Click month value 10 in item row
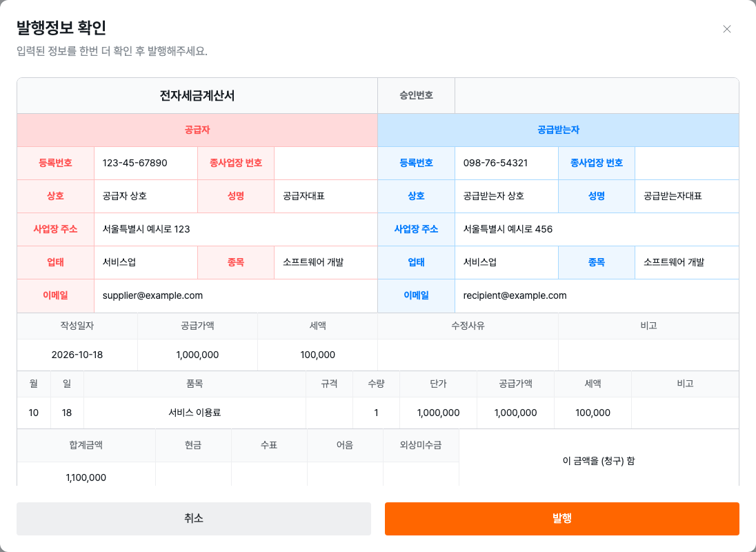This screenshot has height=552, width=756. [x=34, y=413]
